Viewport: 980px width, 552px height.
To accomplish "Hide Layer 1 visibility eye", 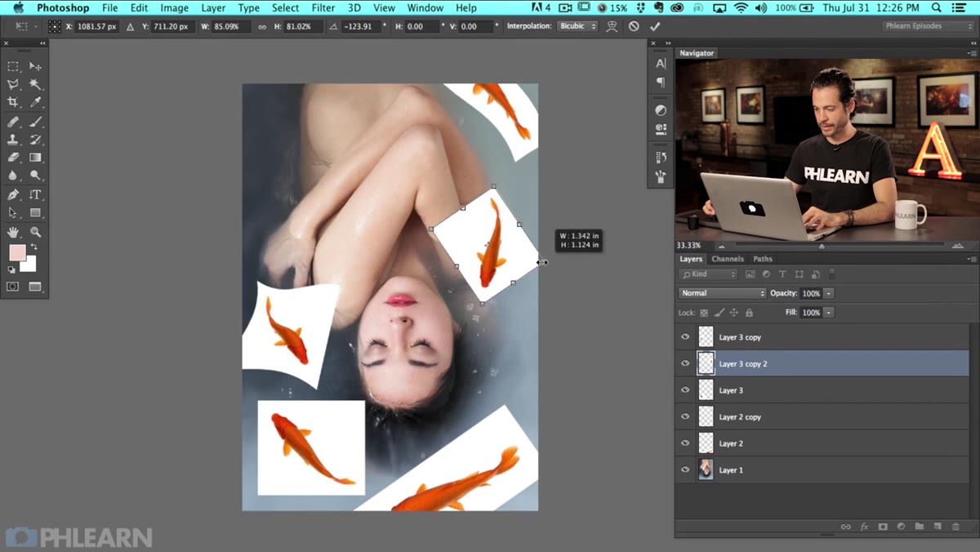I will pos(685,470).
